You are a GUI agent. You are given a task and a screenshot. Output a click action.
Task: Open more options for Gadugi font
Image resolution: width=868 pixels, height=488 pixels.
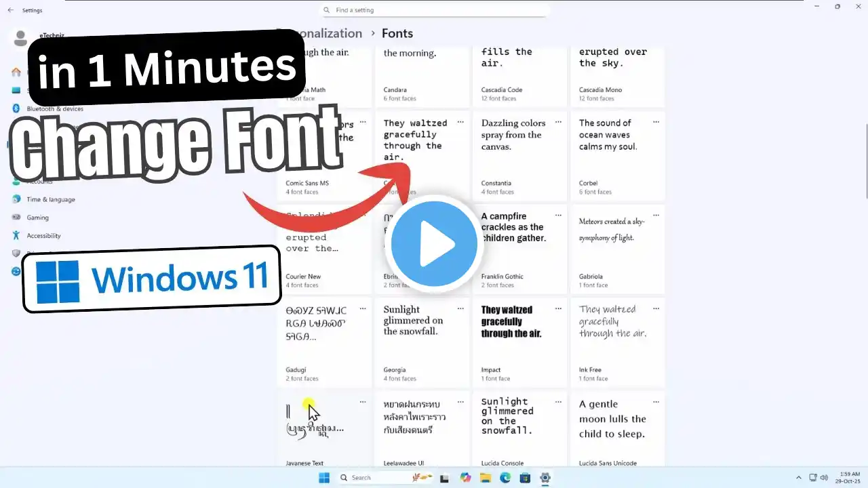[x=363, y=309]
